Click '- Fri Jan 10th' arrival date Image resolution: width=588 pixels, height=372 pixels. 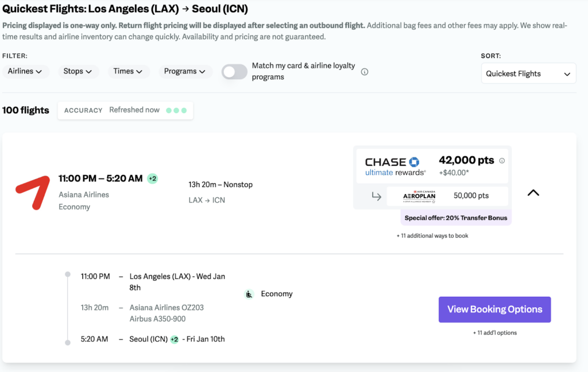pos(203,339)
